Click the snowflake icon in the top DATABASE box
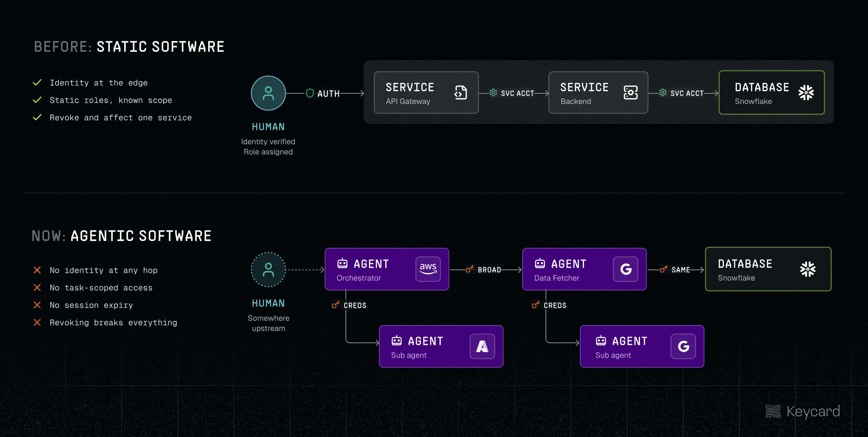 (806, 92)
